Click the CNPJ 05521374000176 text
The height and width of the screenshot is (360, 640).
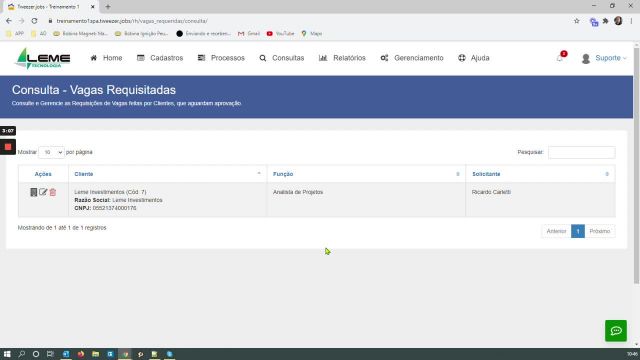tap(105, 208)
